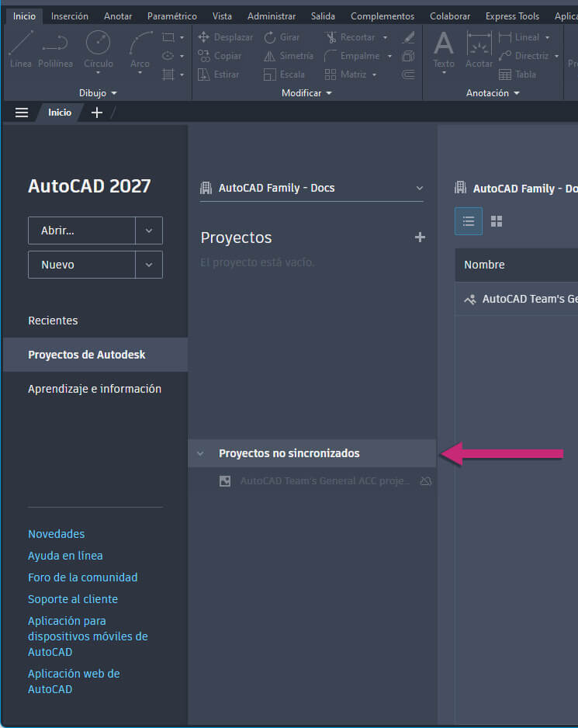Click the Girar rotate tool
This screenshot has width=578, height=728.
[282, 37]
